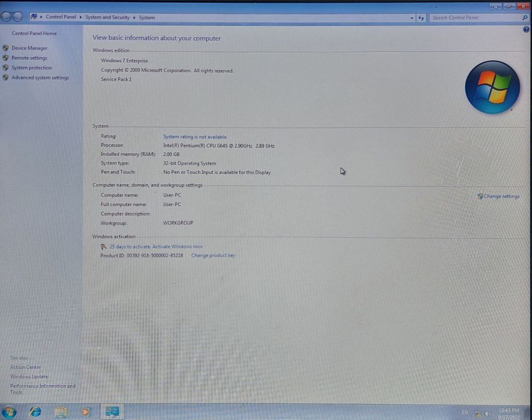Screen dimensions: 532x420
Task: Click the Intel(R) Pentium(R) CPU G645 processor text
Action: (219, 145)
